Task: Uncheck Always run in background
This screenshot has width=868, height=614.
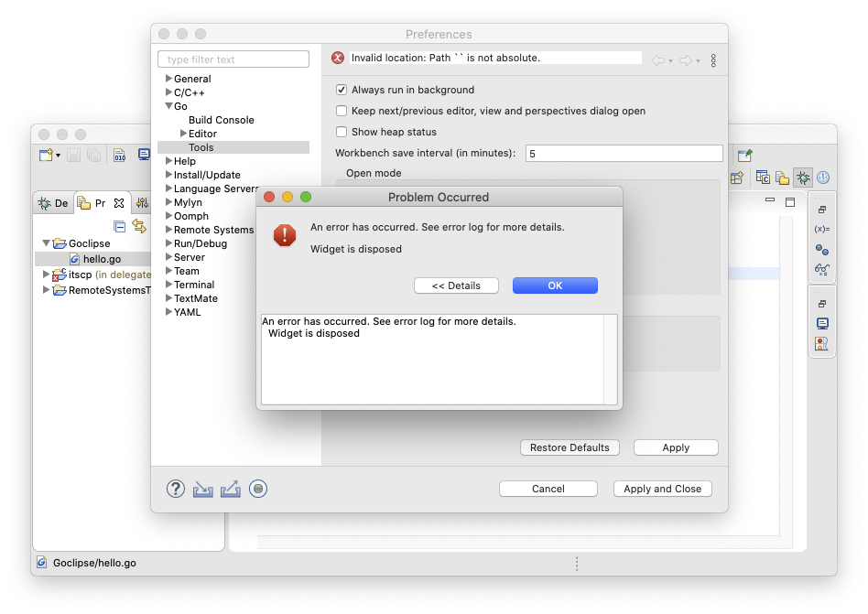Action: pos(342,90)
